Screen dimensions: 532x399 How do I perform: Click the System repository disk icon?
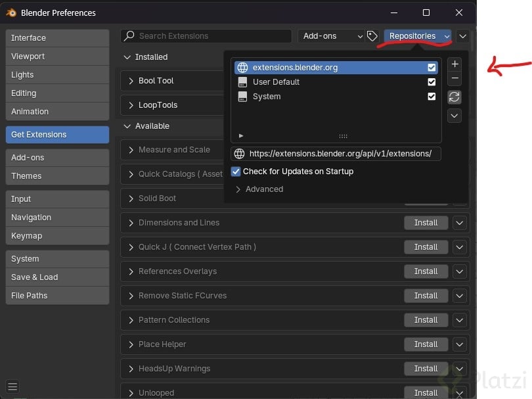coord(242,97)
